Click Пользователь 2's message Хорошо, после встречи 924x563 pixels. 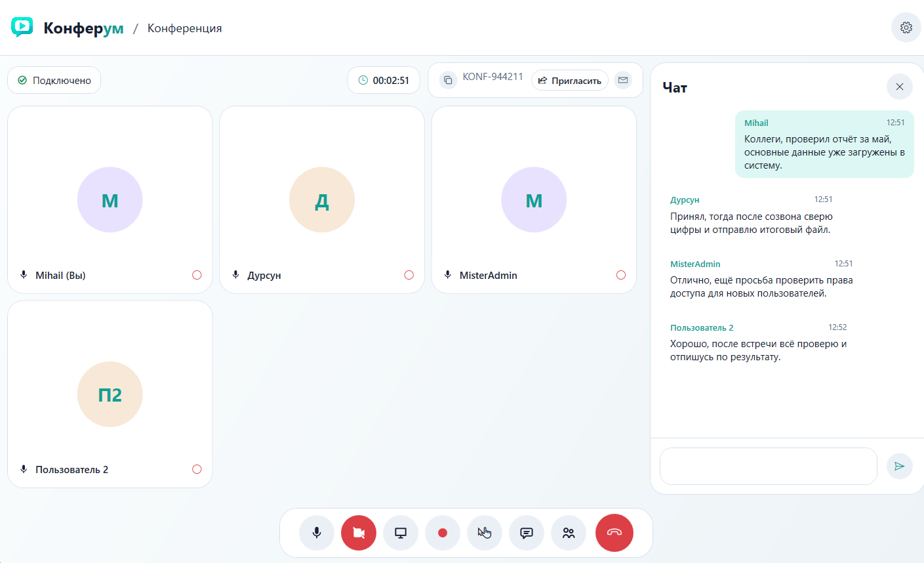[x=758, y=350]
